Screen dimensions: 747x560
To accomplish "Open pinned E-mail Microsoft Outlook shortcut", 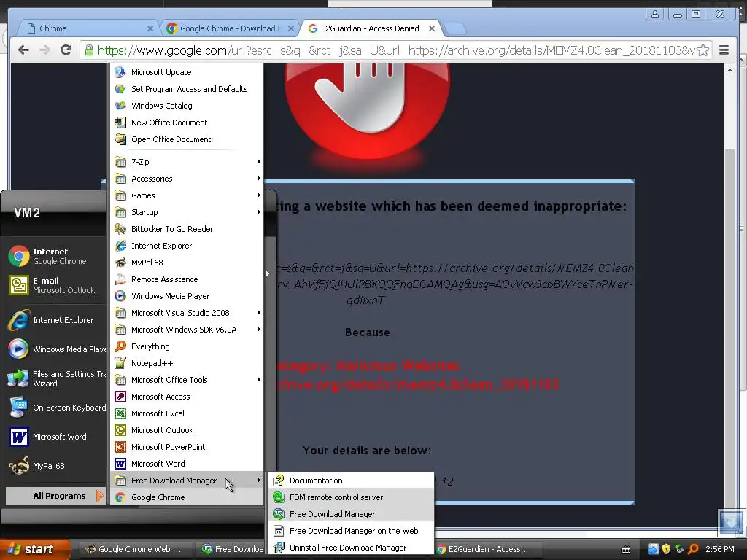I will (55, 285).
